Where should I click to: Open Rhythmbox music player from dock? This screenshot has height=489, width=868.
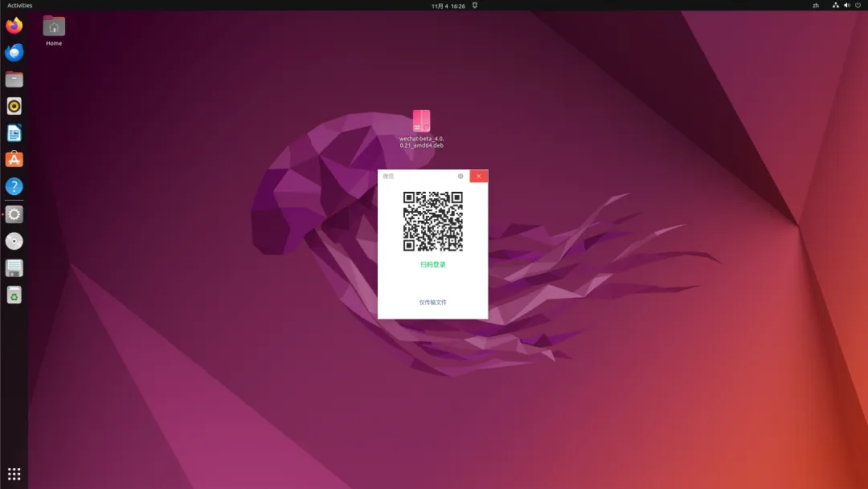coord(14,106)
